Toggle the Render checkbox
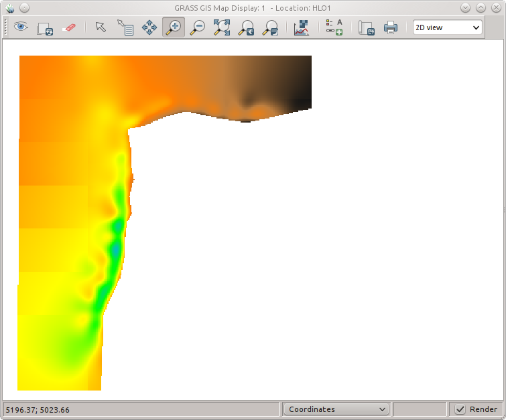 (460, 409)
